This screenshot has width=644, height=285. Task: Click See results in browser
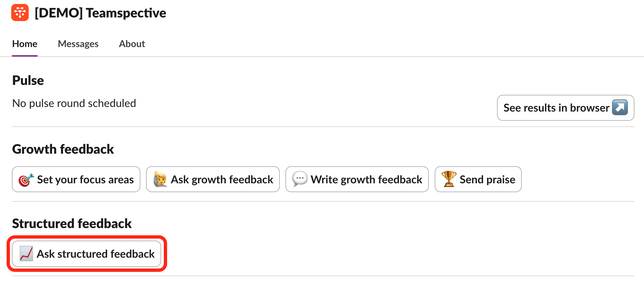pos(565,108)
